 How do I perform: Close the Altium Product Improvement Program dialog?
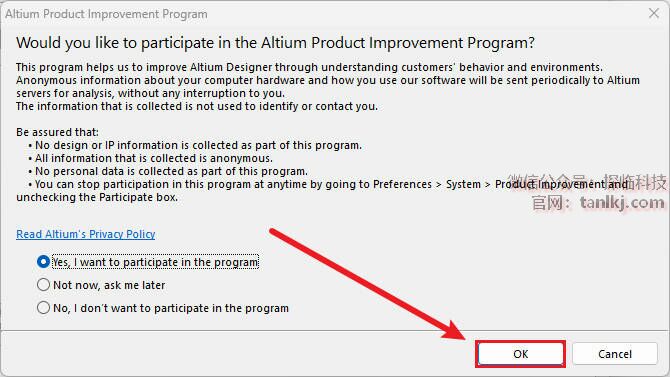(654, 14)
